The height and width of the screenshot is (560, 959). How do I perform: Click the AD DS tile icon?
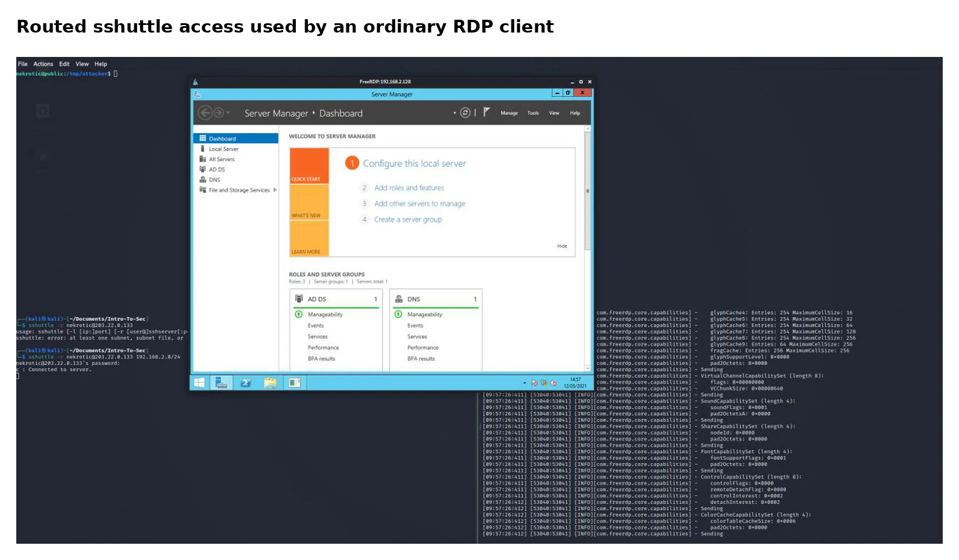pos(299,299)
